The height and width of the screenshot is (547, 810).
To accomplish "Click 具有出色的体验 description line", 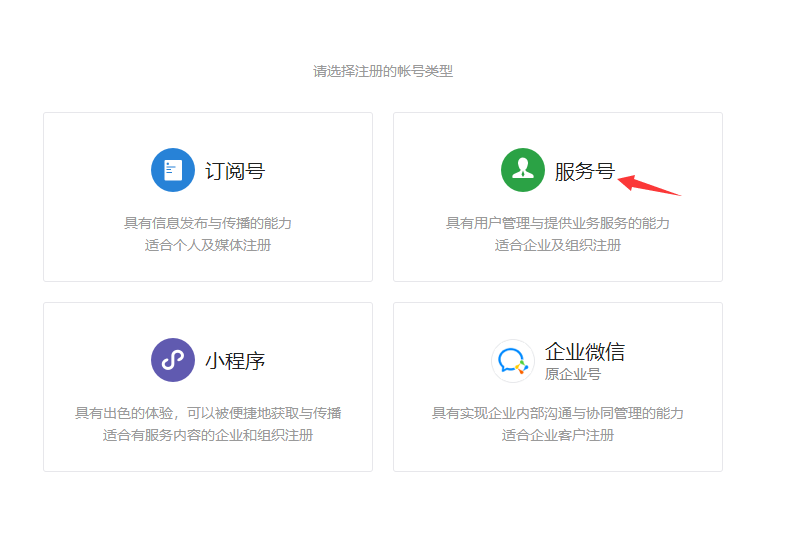I will (x=208, y=413).
